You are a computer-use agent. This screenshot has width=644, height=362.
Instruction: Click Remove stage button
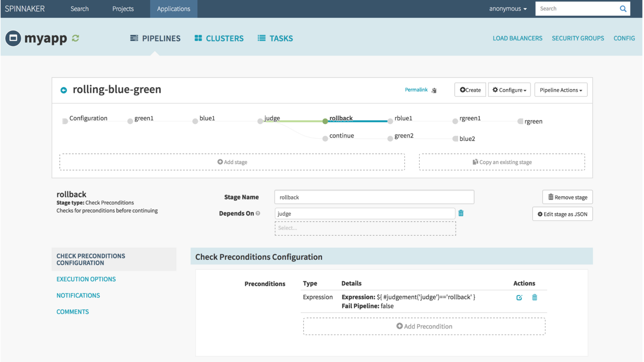(x=568, y=197)
